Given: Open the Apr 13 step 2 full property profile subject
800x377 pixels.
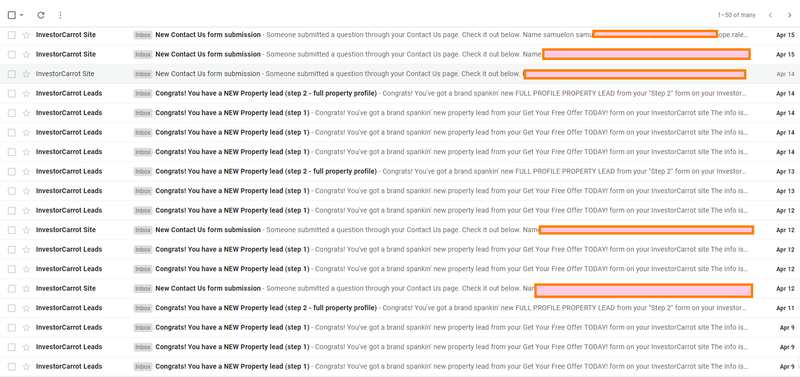Looking at the screenshot, I should (x=266, y=171).
